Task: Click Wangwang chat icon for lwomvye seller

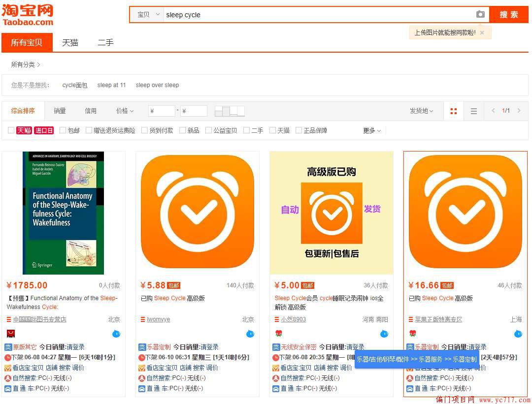Action: click(x=250, y=334)
